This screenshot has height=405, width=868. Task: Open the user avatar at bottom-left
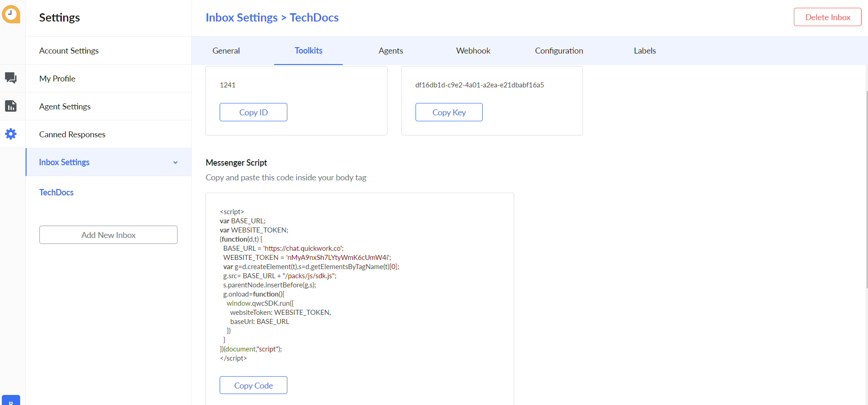click(x=11, y=400)
